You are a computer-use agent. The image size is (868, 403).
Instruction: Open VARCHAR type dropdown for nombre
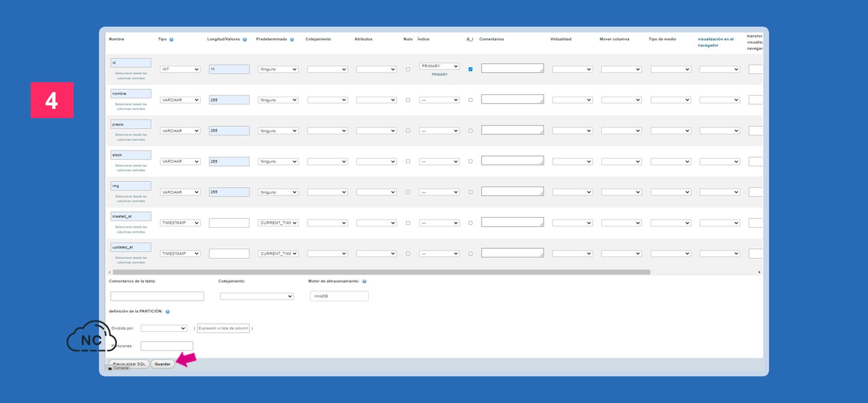click(x=181, y=100)
